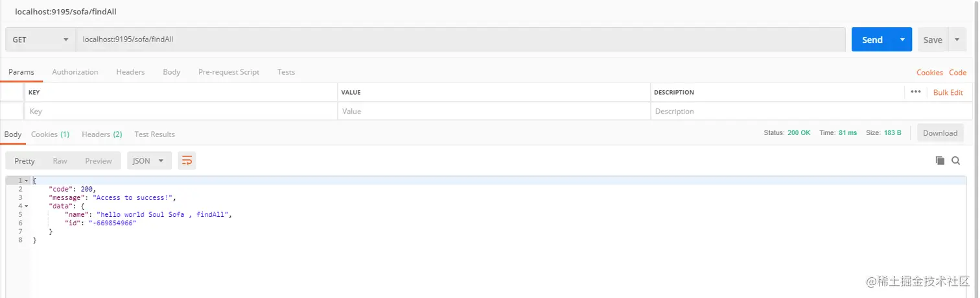Show the Test Results tab

(x=154, y=134)
